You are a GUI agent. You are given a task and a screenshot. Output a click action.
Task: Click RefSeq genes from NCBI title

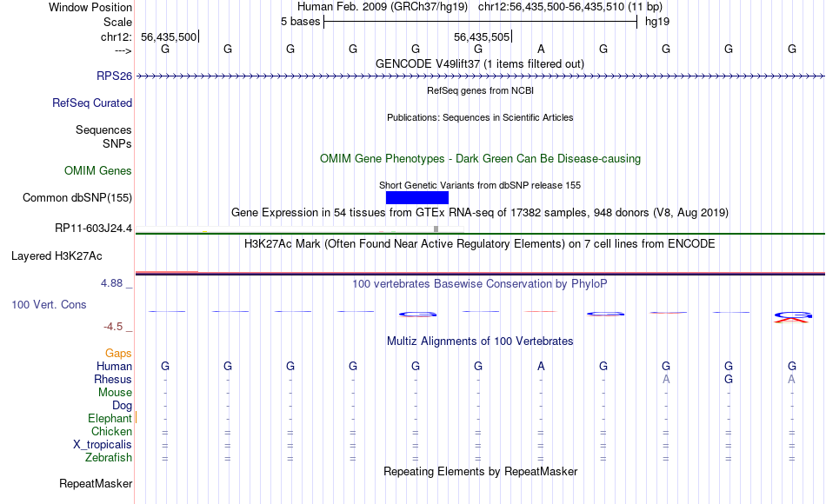point(480,90)
